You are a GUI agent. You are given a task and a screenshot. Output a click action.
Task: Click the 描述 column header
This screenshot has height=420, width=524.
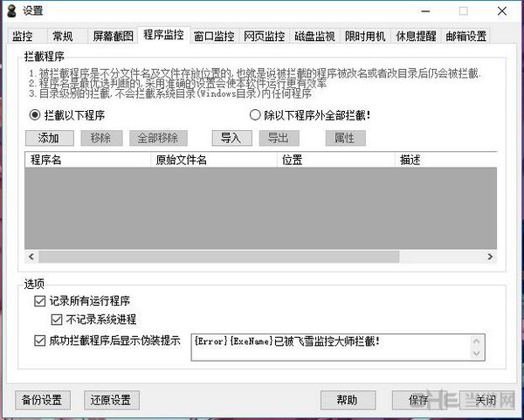(x=446, y=160)
